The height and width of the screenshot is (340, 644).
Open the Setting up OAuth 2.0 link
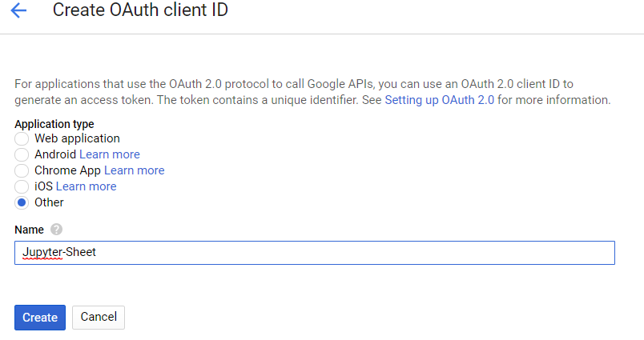[x=440, y=100]
